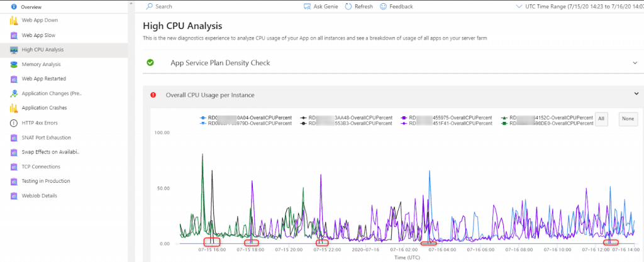
Task: Click the Swap Effects icon
Action: (14, 152)
